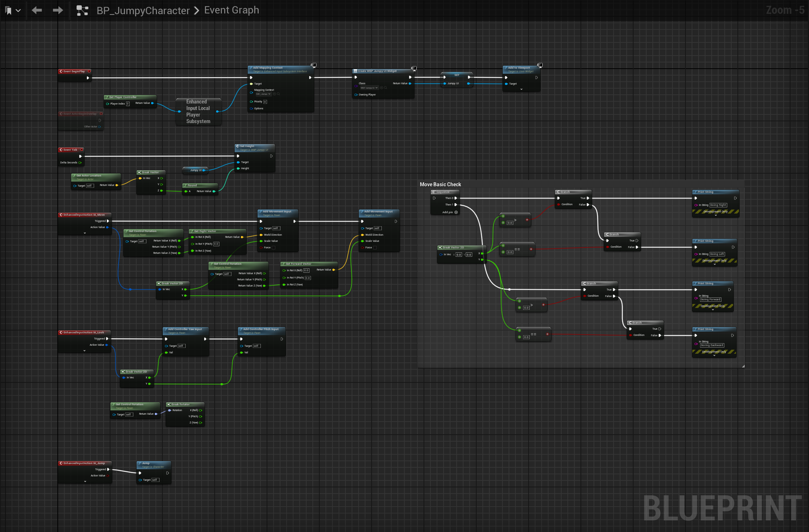809x532 pixels.
Task: Click the blueprint graph icon beside BP_JumpyCharacter
Action: 82,11
